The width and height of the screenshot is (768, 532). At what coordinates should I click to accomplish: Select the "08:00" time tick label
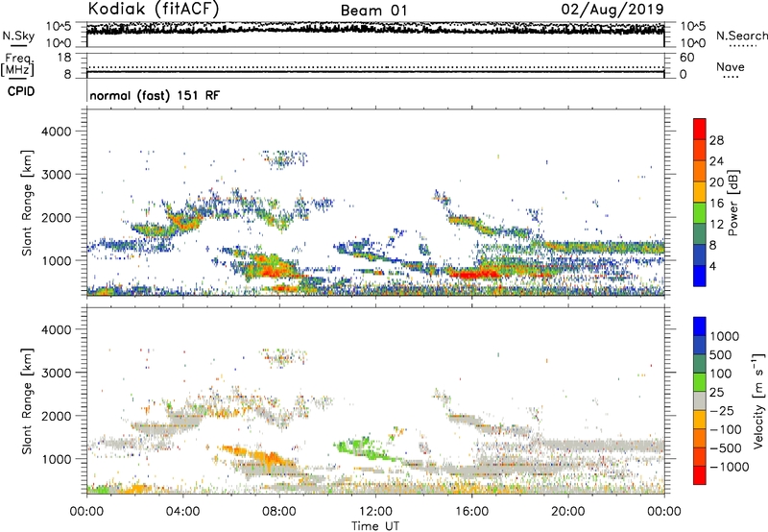click(x=278, y=512)
